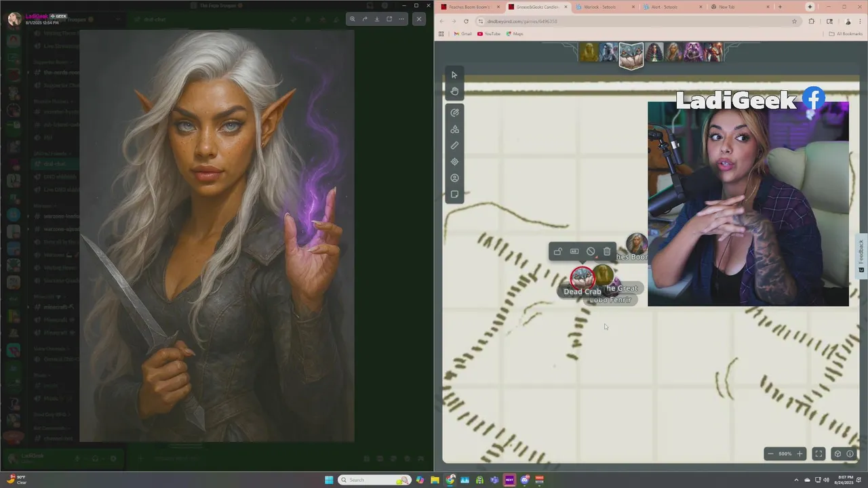
Task: Reload the dndbeyond page
Action: click(466, 21)
